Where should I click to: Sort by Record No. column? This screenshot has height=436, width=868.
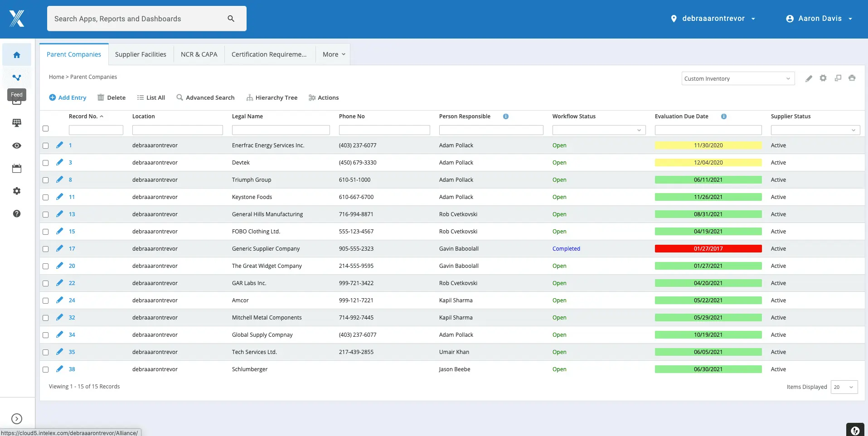coord(86,116)
